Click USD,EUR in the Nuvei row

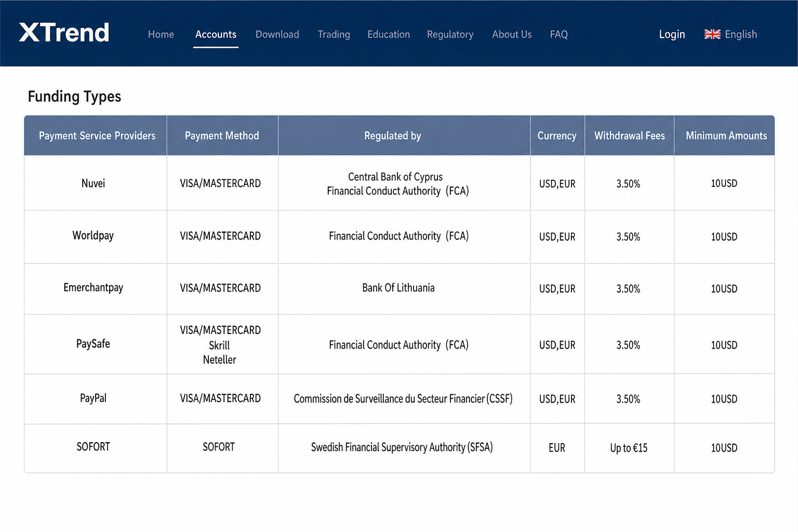click(x=557, y=184)
